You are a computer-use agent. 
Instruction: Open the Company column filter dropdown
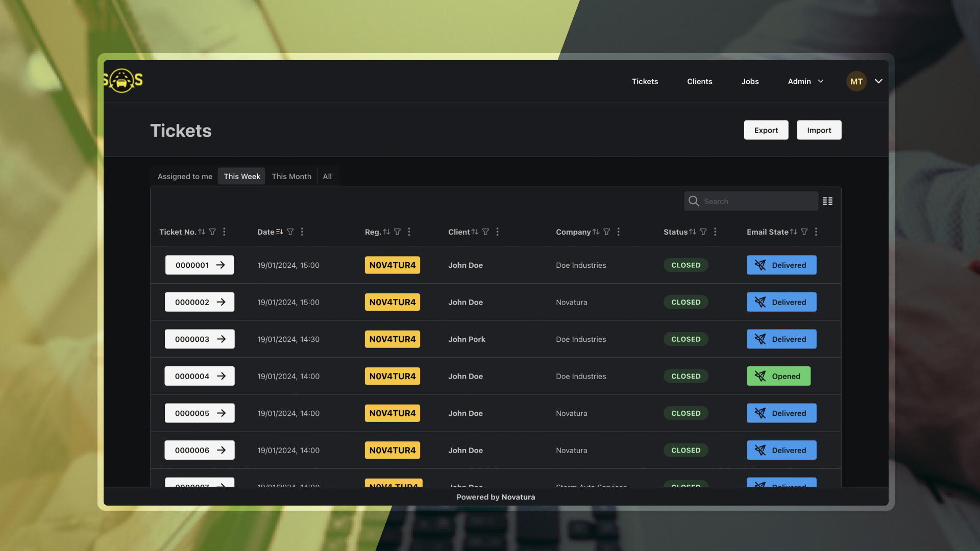tap(607, 232)
